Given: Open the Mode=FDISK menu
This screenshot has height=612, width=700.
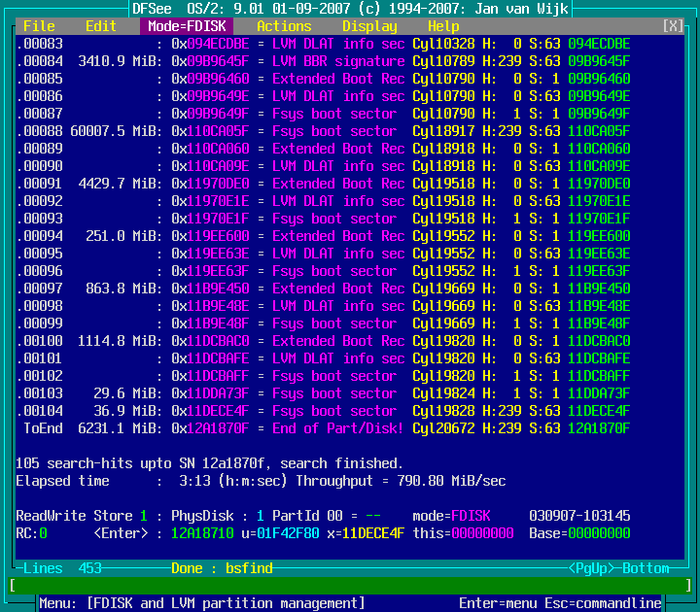Looking at the screenshot, I should 188,26.
